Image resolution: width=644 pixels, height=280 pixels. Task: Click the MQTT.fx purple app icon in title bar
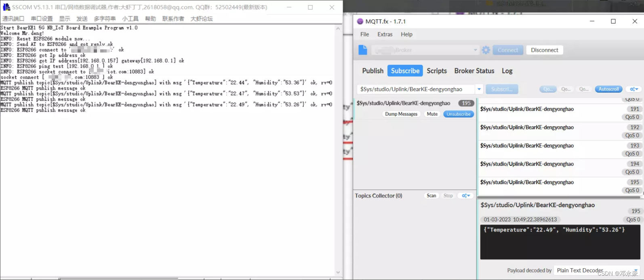click(360, 21)
